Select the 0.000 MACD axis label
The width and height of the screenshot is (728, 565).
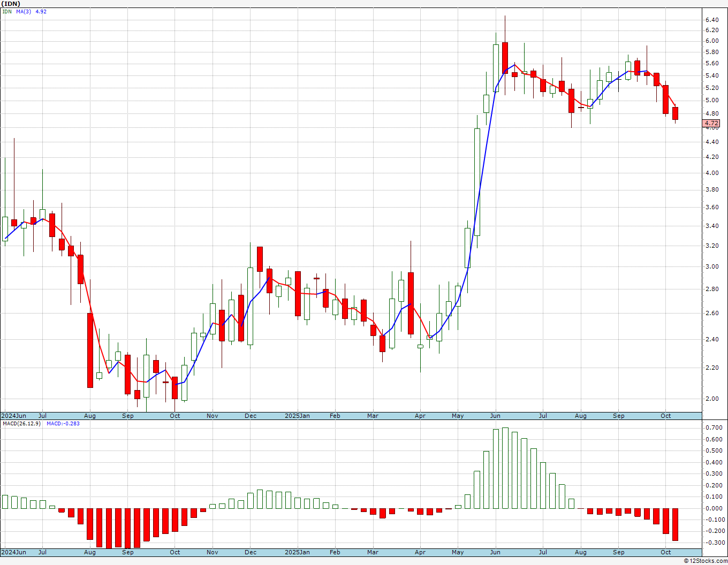(x=713, y=508)
